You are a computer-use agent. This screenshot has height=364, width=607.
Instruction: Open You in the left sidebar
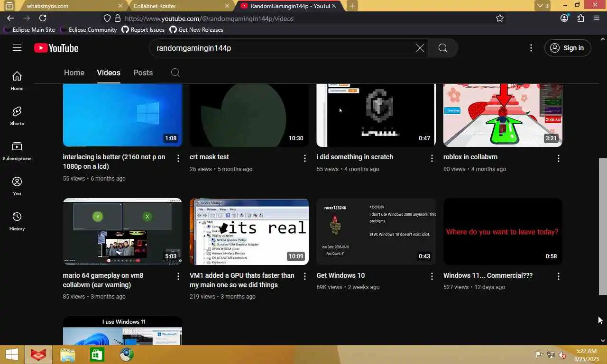[17, 186]
